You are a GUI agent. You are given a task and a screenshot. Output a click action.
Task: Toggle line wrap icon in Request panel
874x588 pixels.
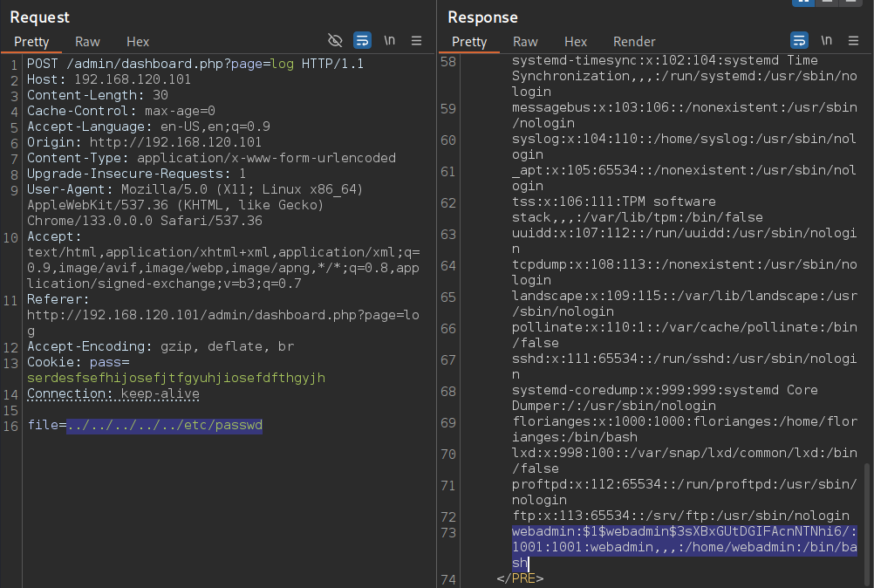[362, 41]
